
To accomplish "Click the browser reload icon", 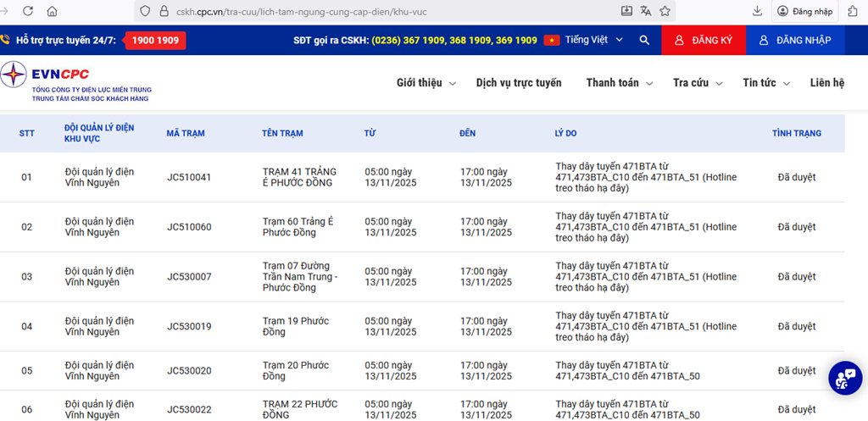I will pyautogui.click(x=28, y=11).
